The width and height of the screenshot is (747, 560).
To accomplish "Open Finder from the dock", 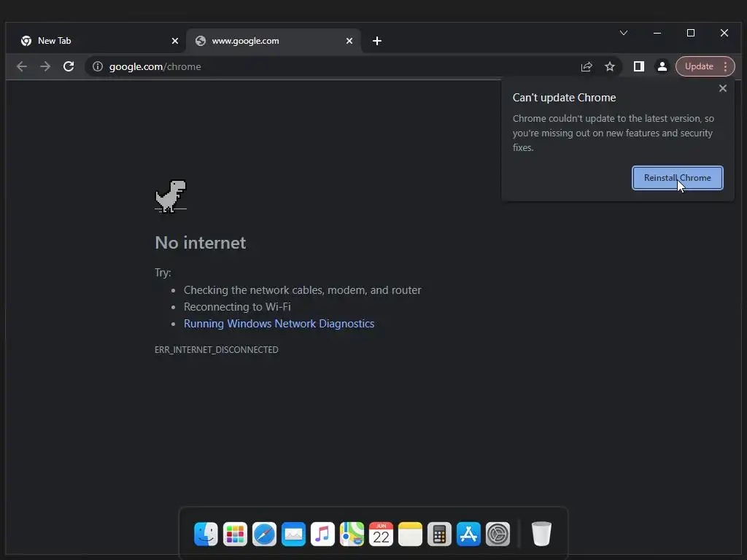I will tap(206, 534).
